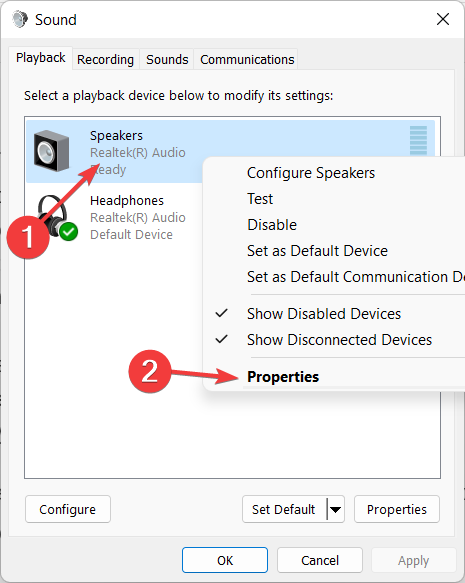Click the Headphones device icon
Screen dimensions: 465x583
coord(56,216)
